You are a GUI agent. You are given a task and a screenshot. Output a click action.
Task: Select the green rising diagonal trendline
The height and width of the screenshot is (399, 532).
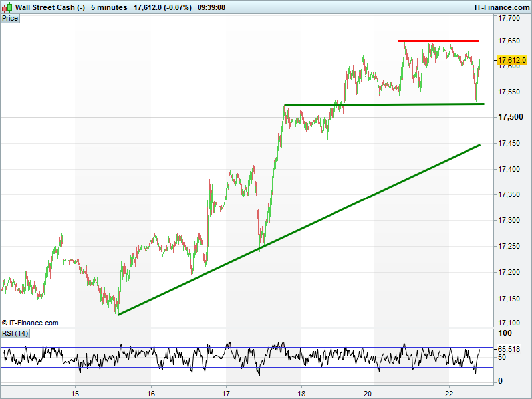pyautogui.click(x=299, y=230)
